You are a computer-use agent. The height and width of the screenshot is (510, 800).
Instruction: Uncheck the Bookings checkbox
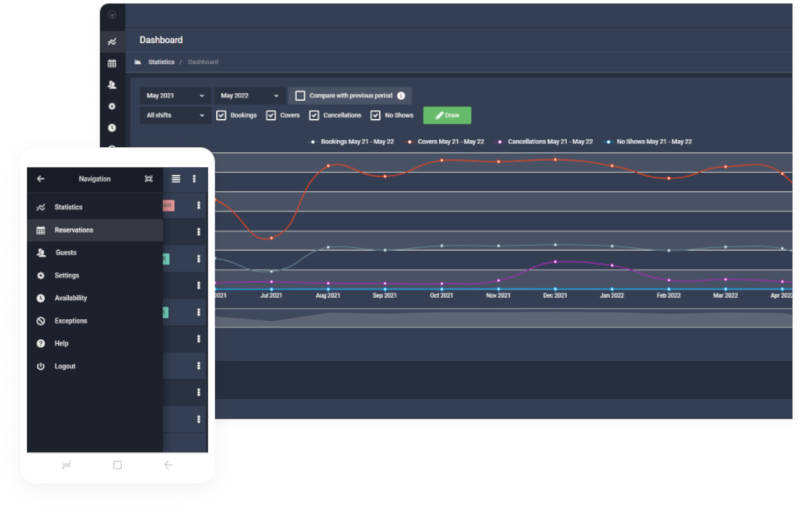(x=221, y=116)
